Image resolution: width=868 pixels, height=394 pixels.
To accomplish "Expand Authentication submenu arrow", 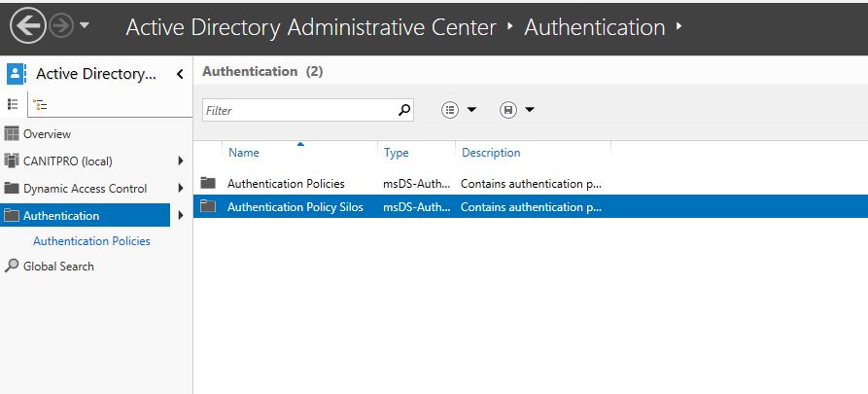I will pyautogui.click(x=181, y=215).
